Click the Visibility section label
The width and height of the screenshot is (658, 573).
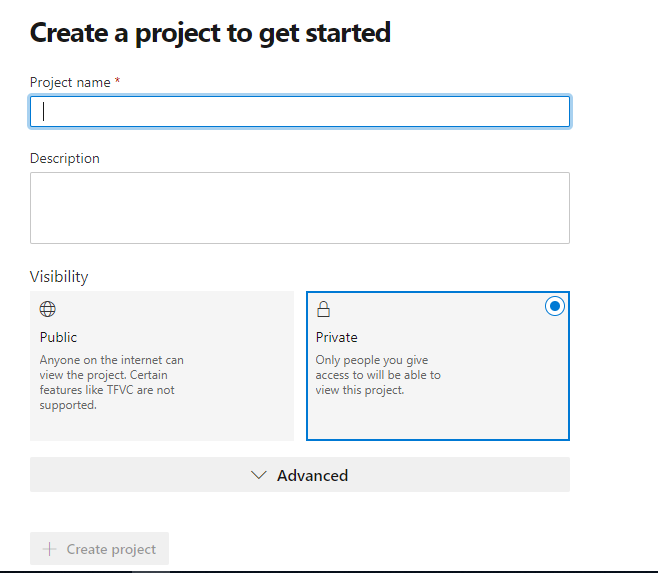coord(59,277)
